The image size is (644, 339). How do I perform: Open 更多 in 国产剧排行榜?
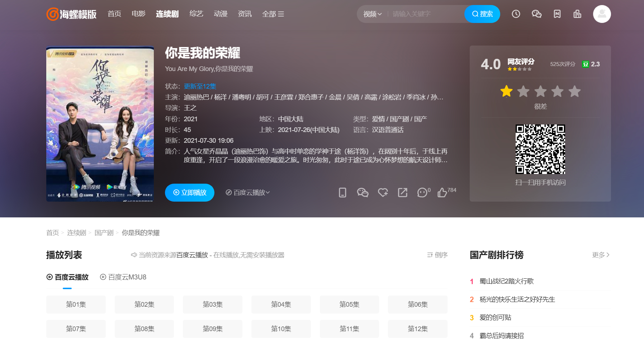[x=601, y=255]
